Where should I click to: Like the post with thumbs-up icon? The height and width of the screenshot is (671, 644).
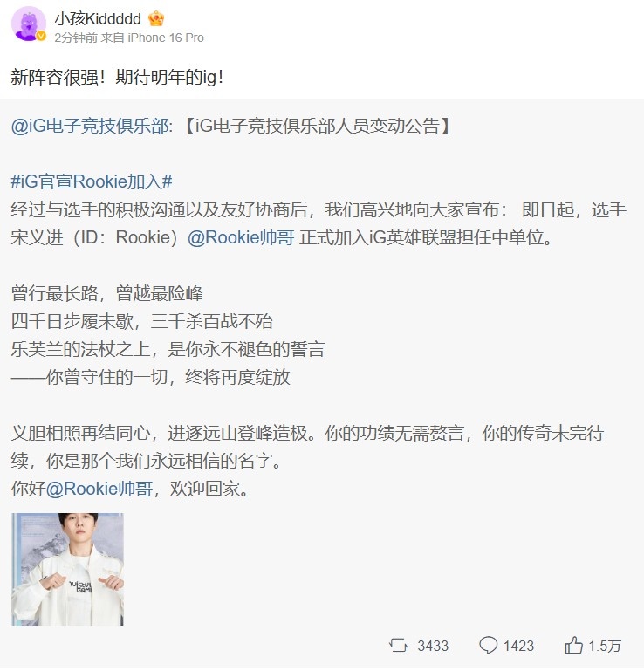tap(574, 645)
